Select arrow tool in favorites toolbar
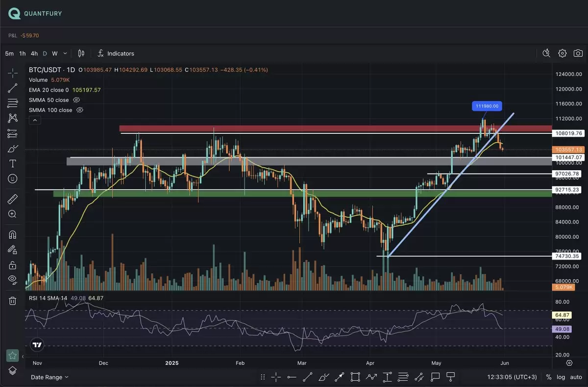Viewport: 588px width, 387px height. (x=339, y=377)
